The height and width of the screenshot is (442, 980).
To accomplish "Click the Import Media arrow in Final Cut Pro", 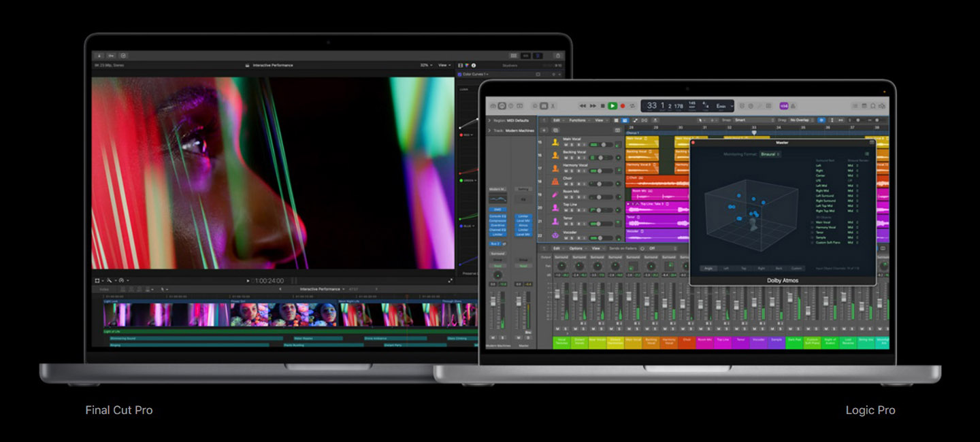I will click(99, 55).
